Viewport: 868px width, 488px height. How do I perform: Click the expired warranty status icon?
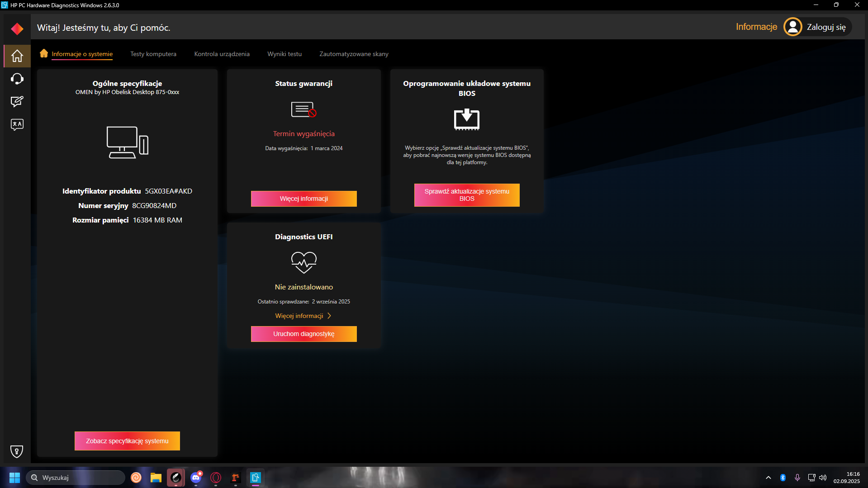coord(304,110)
